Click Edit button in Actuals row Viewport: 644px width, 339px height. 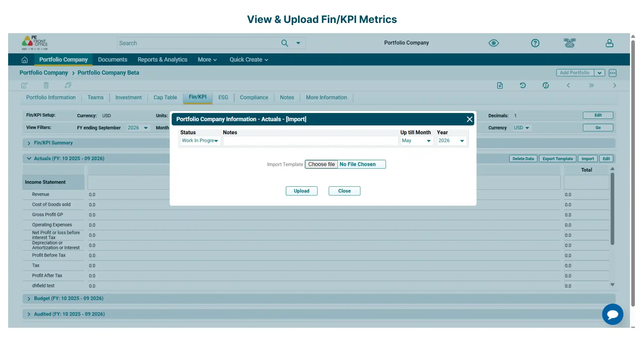click(606, 159)
